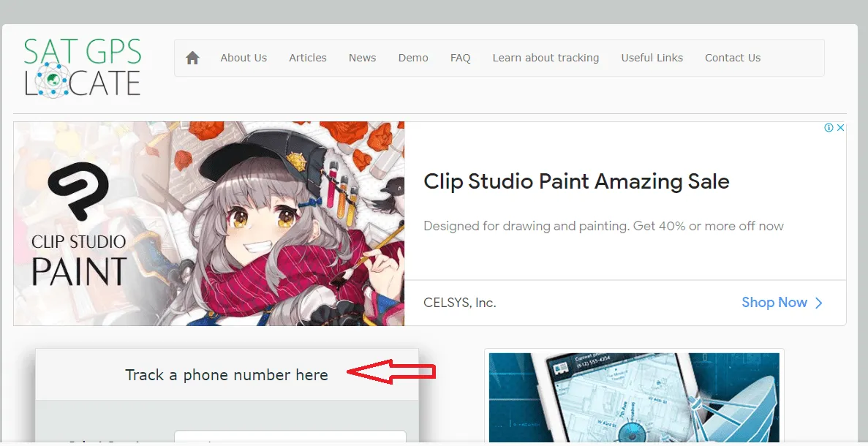Click the GPS map satellite image
The width and height of the screenshot is (868, 446).
635,397
